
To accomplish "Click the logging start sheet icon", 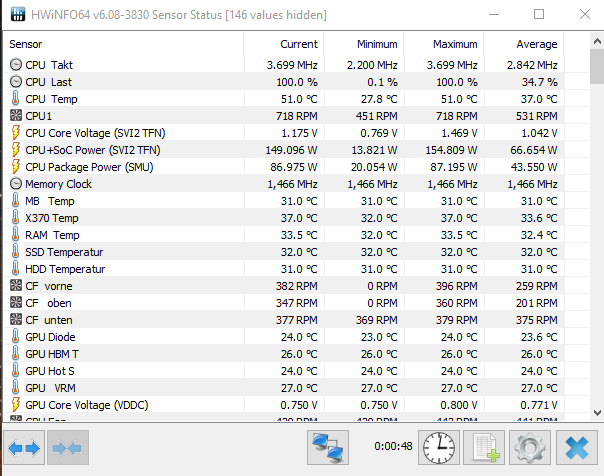I will pyautogui.click(x=484, y=448).
